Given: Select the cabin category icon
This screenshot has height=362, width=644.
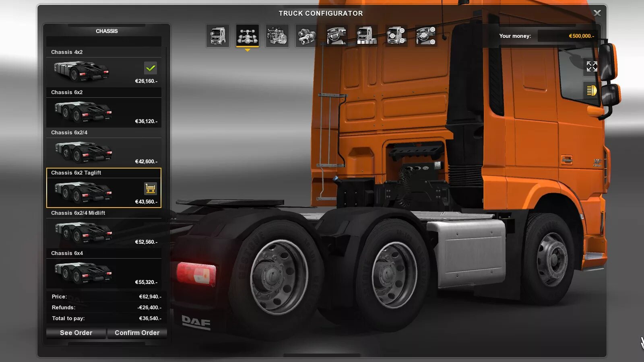Looking at the screenshot, I should [217, 35].
